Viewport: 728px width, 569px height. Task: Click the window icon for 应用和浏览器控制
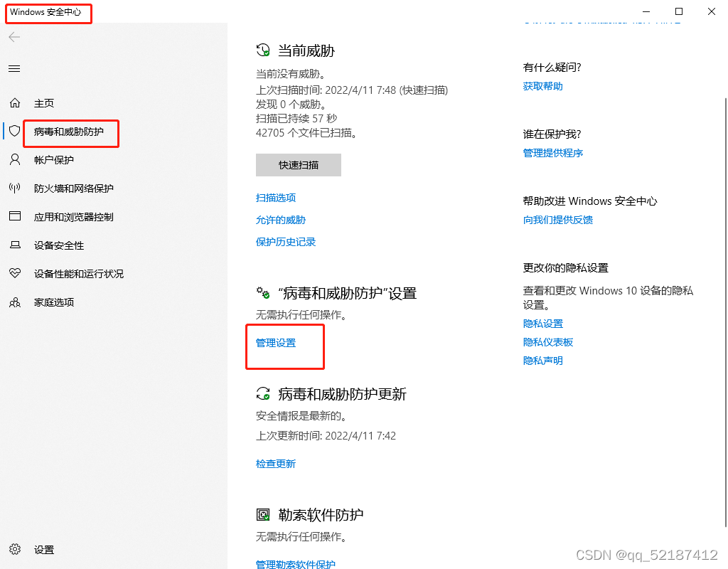coord(15,216)
